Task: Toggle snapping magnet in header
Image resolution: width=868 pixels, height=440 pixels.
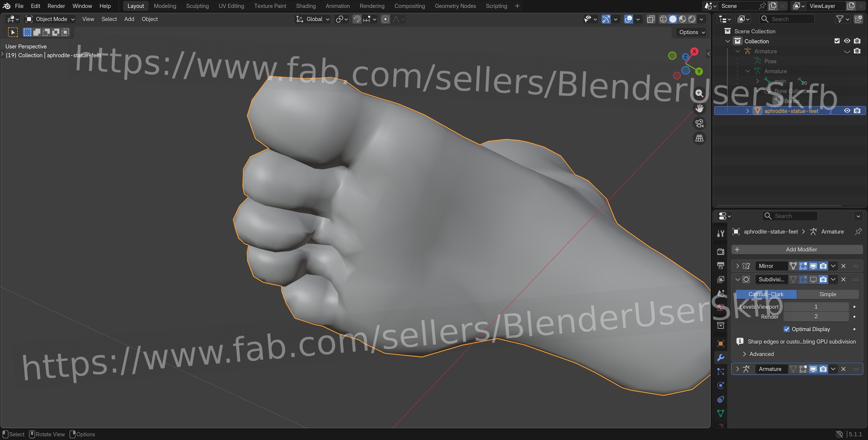Action: point(357,19)
